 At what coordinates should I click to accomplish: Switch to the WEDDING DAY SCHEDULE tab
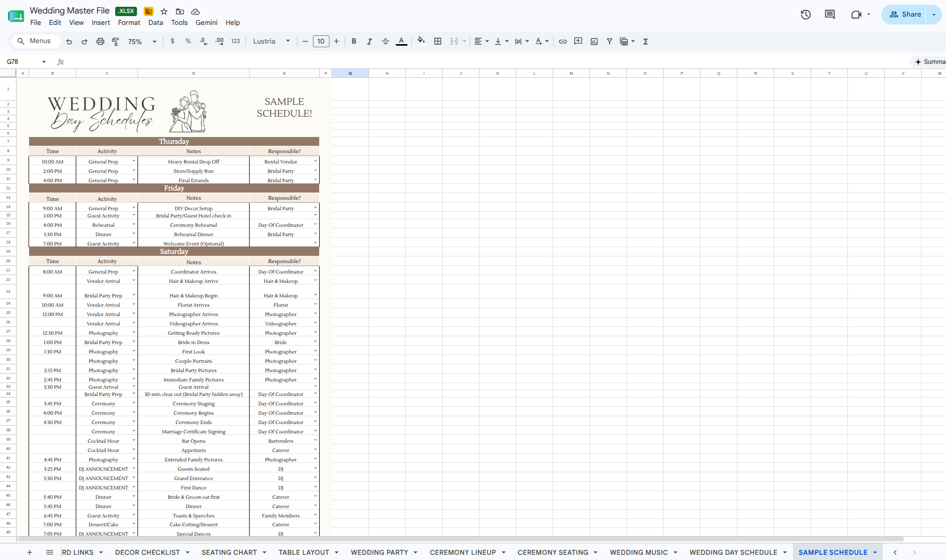pos(733,552)
